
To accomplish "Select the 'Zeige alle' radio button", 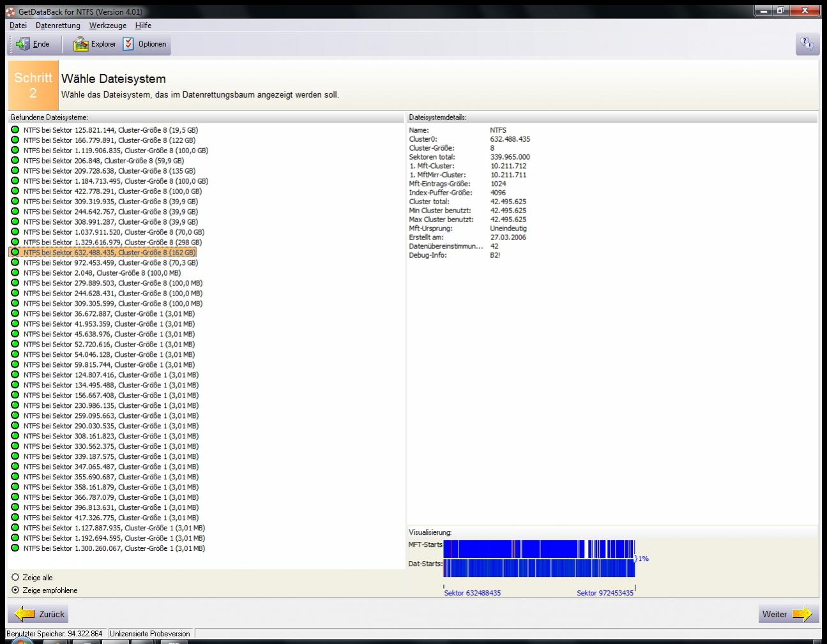I will [15, 578].
